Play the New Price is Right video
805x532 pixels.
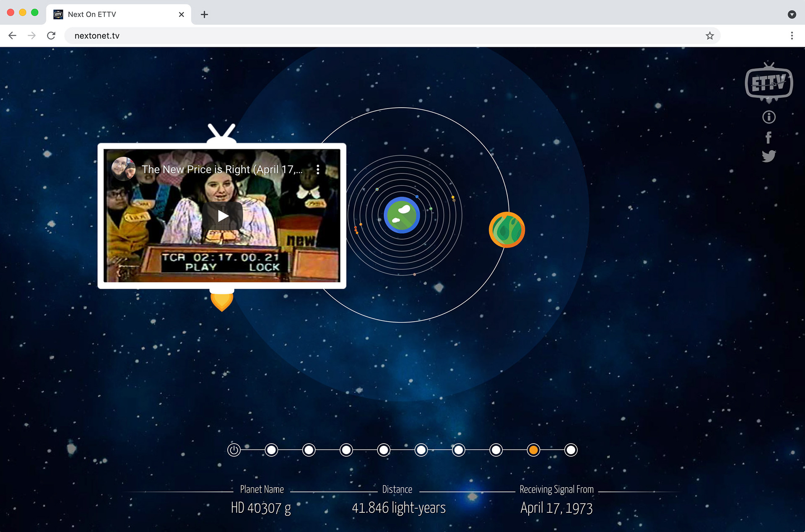(223, 216)
